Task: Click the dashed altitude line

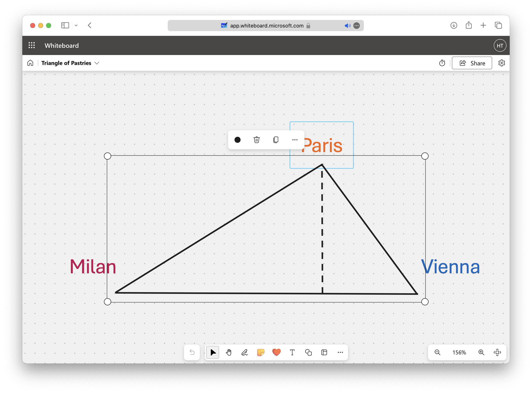Action: [322, 232]
